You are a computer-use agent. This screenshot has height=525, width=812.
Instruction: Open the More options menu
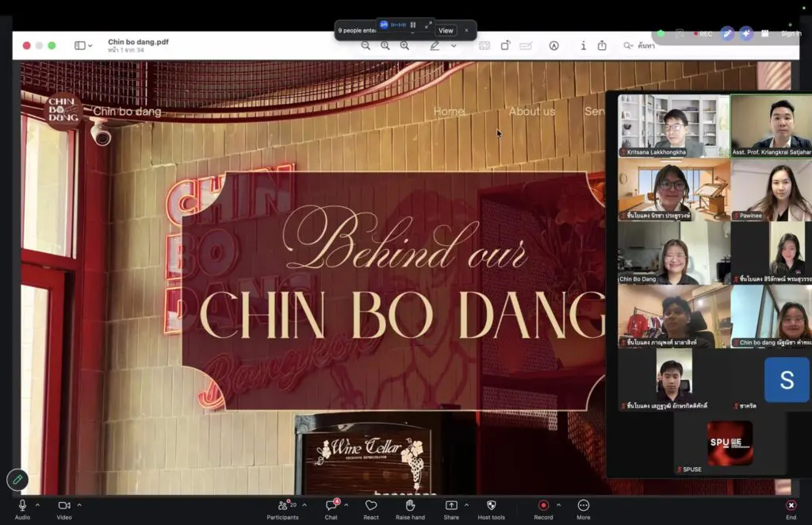(583, 509)
